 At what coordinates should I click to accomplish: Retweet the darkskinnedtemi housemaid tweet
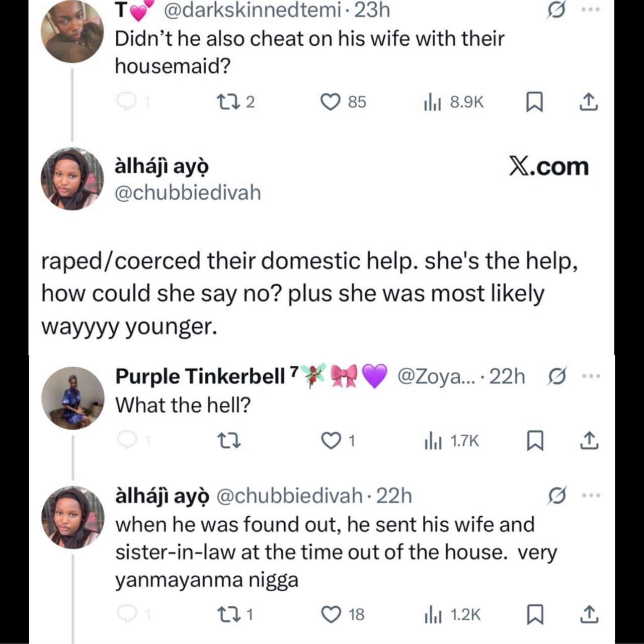[223, 102]
